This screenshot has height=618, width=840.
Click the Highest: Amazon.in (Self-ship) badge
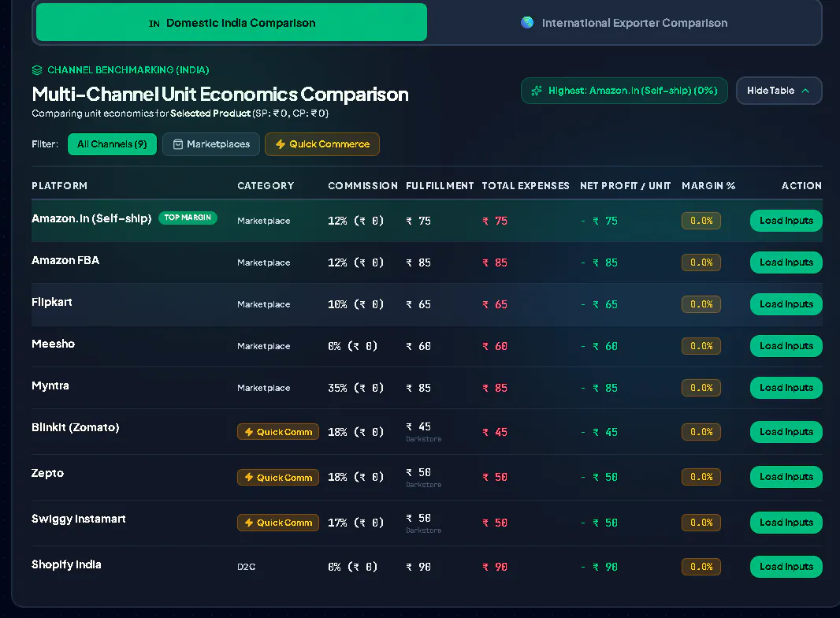pyautogui.click(x=624, y=91)
